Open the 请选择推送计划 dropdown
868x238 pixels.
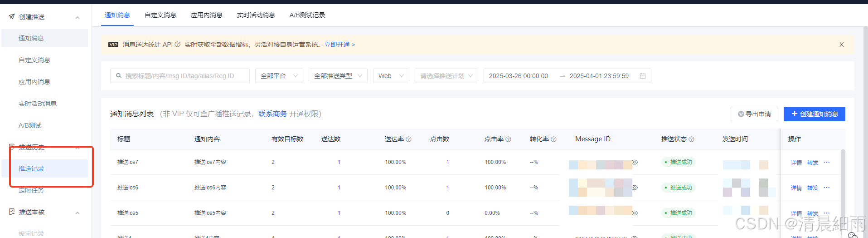446,76
